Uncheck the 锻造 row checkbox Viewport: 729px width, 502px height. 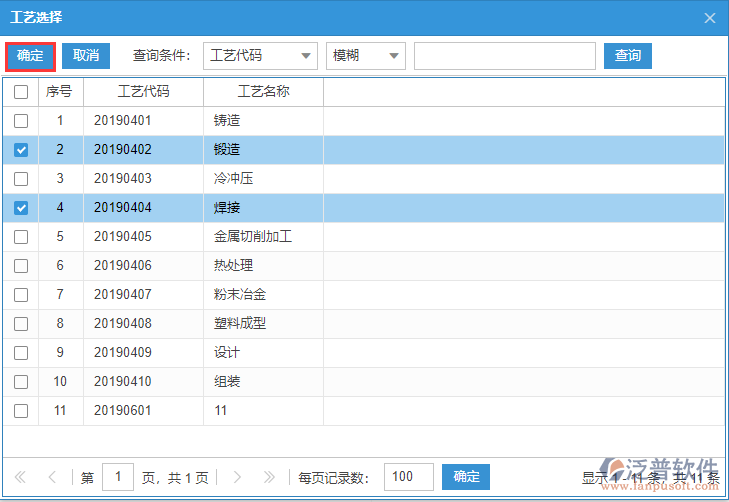21,150
